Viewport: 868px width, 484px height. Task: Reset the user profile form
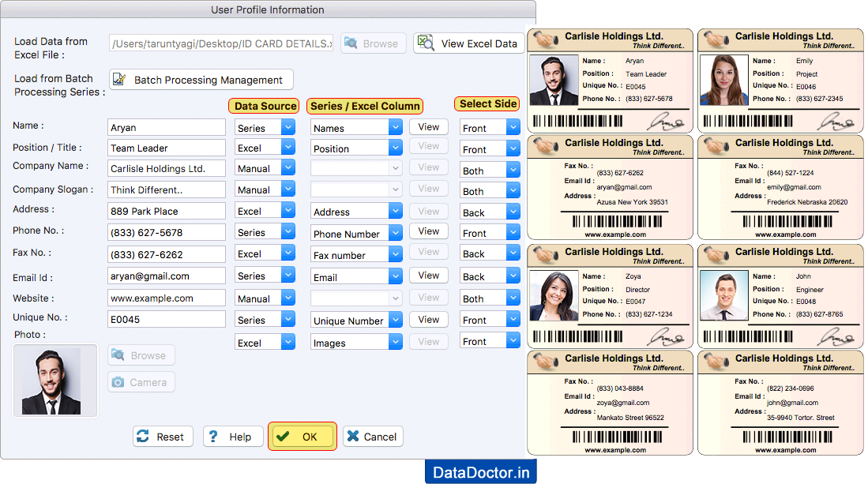tap(163, 436)
